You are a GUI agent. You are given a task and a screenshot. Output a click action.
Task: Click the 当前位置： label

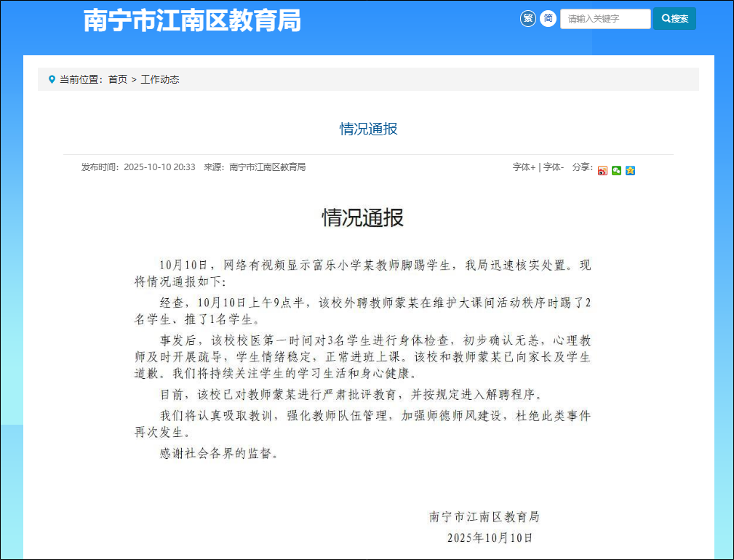coord(81,79)
